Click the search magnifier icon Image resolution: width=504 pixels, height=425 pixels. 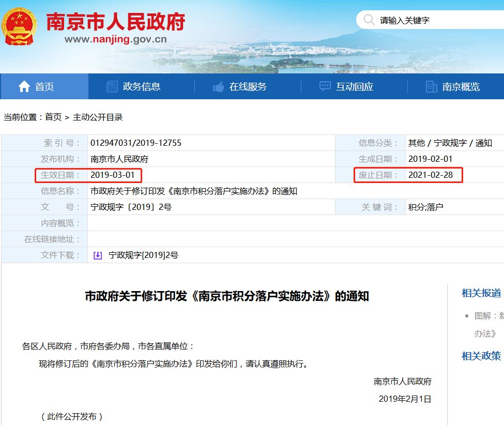coord(369,20)
